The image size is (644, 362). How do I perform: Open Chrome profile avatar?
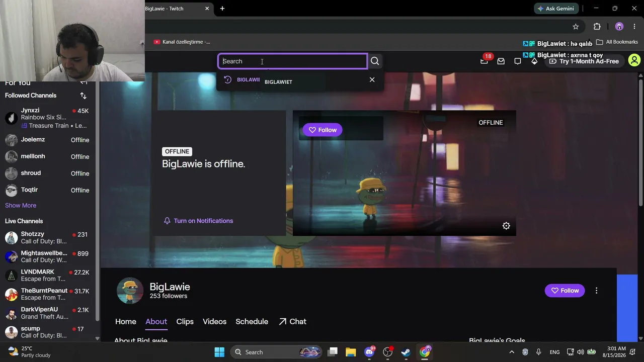tap(619, 27)
